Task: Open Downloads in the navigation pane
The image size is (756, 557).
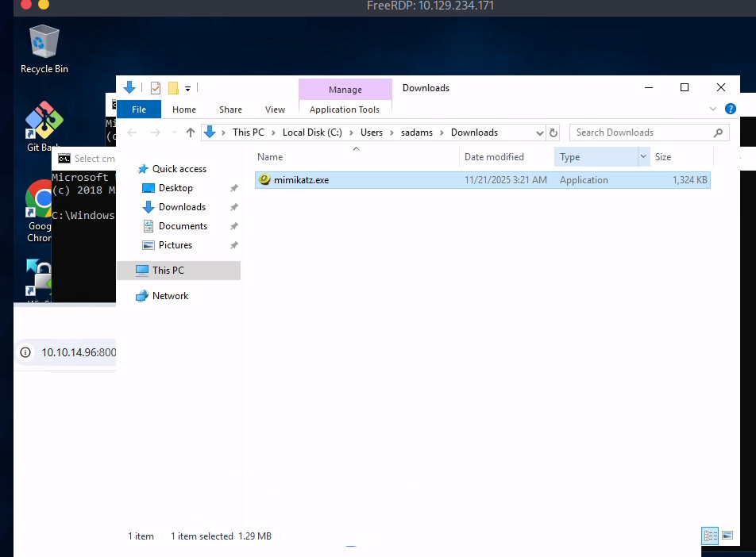Action: (x=182, y=207)
